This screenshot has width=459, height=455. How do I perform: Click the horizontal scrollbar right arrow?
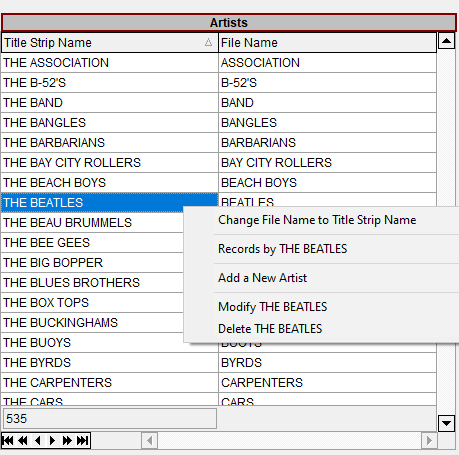click(429, 441)
